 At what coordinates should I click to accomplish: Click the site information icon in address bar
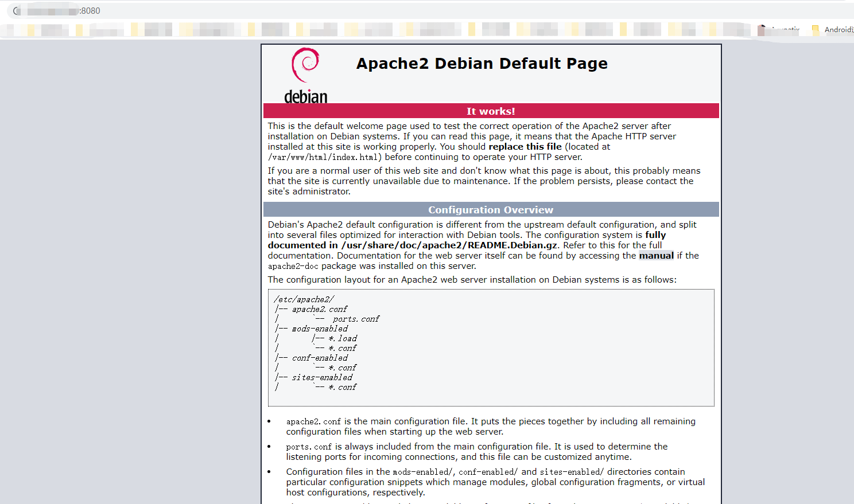point(17,11)
